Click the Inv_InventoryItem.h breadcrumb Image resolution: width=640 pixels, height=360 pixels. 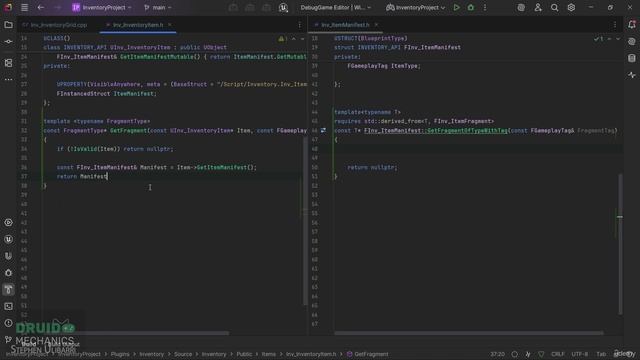311,354
